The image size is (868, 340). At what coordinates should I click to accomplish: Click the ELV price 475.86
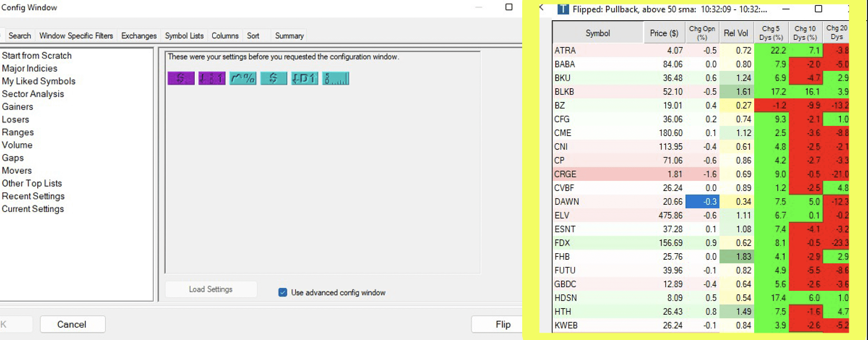[671, 215]
